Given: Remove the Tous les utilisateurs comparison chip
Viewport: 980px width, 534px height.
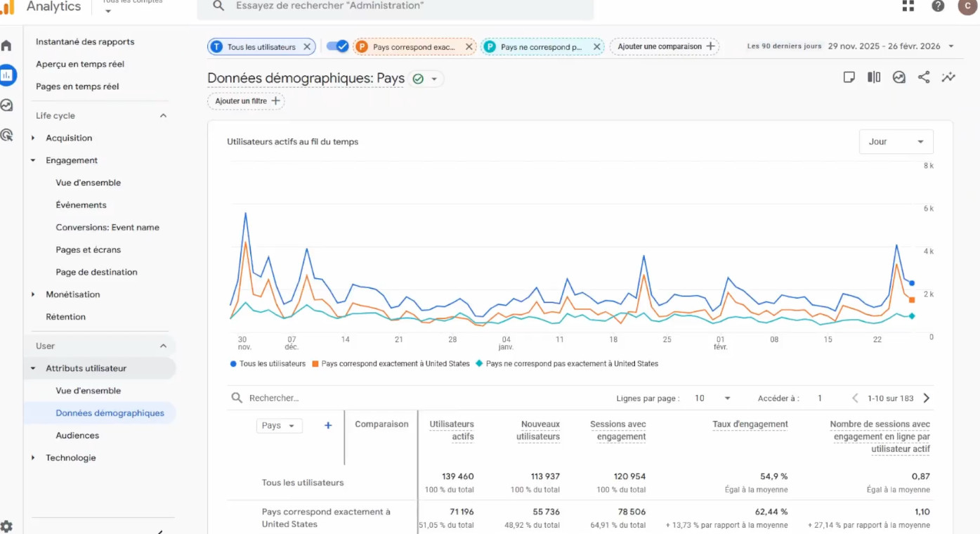Looking at the screenshot, I should (307, 47).
